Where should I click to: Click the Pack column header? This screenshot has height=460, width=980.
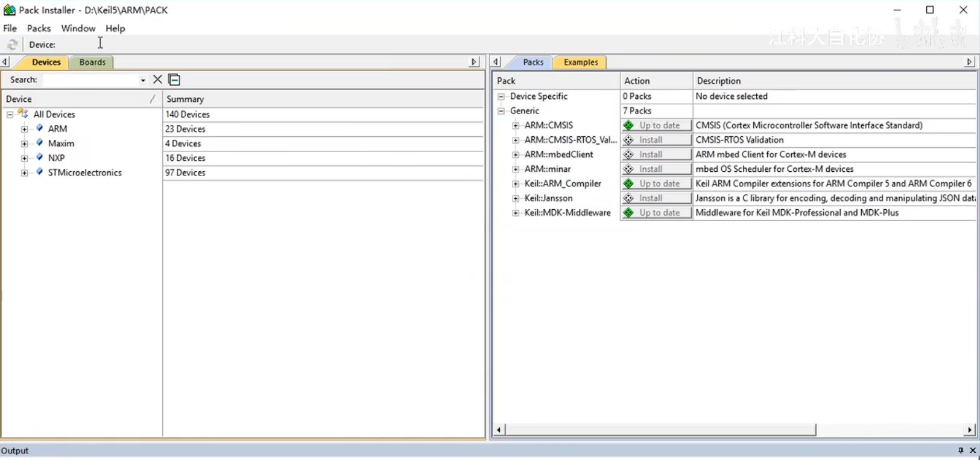click(557, 81)
